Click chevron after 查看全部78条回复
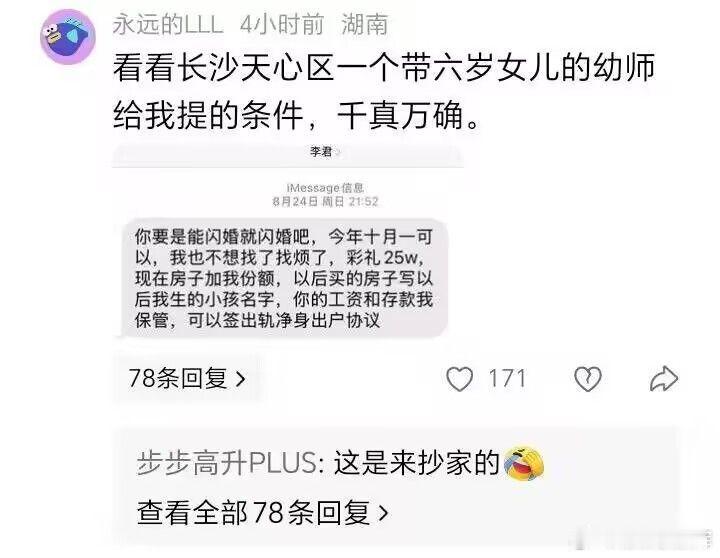This screenshot has height=558, width=720. (x=383, y=513)
